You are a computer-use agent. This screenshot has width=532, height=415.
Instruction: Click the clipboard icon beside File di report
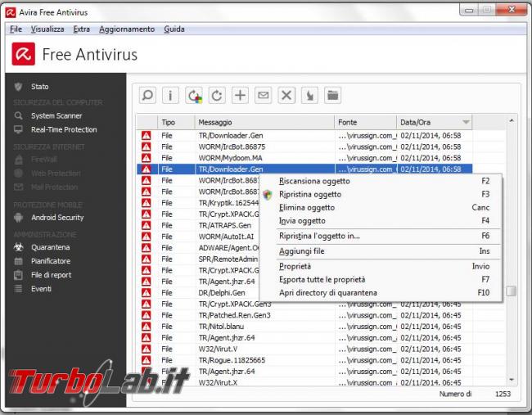click(18, 275)
